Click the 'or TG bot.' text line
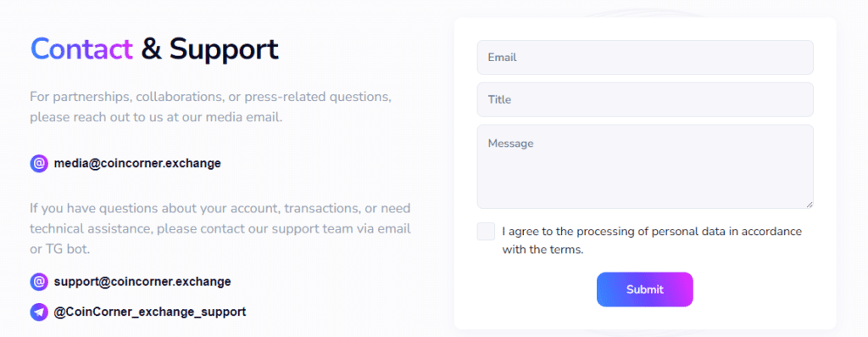Image resolution: width=868 pixels, height=337 pixels. coord(60,250)
